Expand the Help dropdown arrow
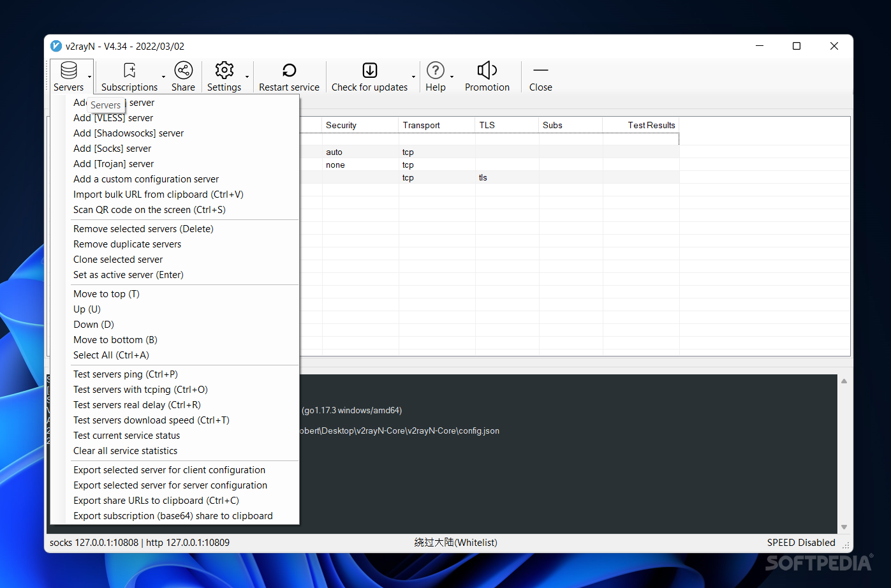 click(x=452, y=77)
